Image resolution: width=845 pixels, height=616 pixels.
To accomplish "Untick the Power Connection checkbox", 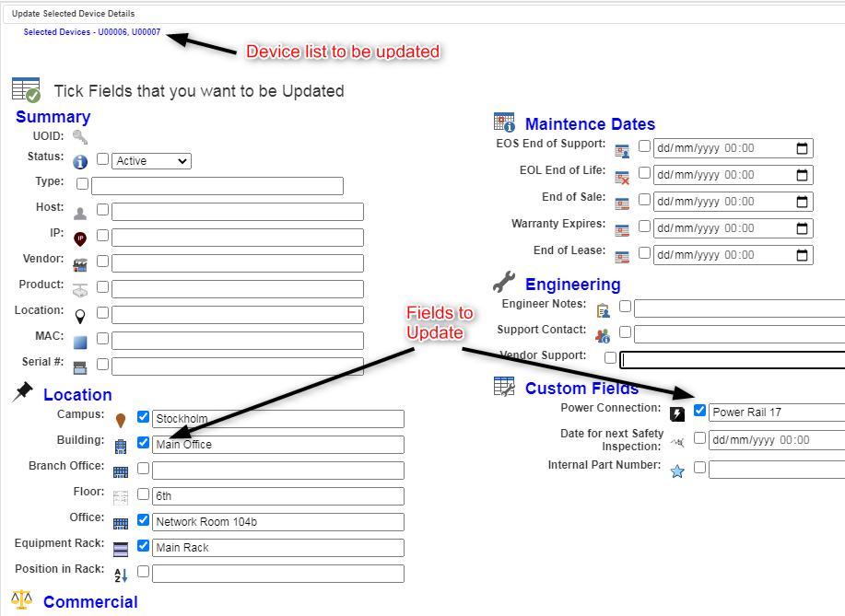I will (699, 411).
